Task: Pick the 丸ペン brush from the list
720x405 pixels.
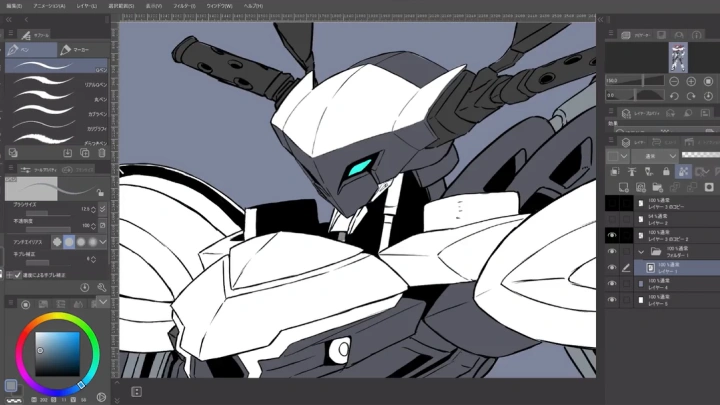Action: tap(60, 99)
